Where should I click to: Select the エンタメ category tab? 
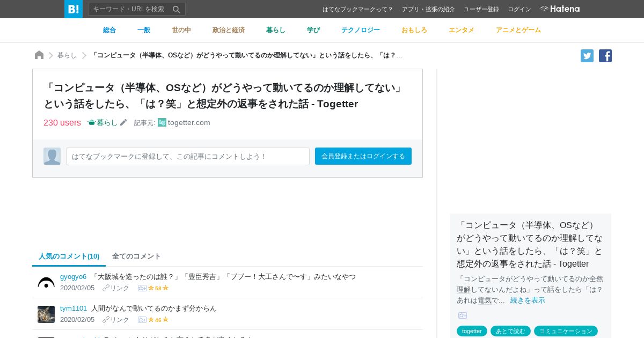pos(462,30)
